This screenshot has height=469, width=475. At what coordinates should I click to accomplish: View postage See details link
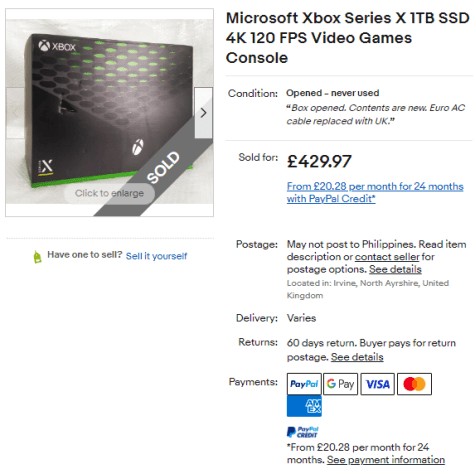tap(395, 269)
